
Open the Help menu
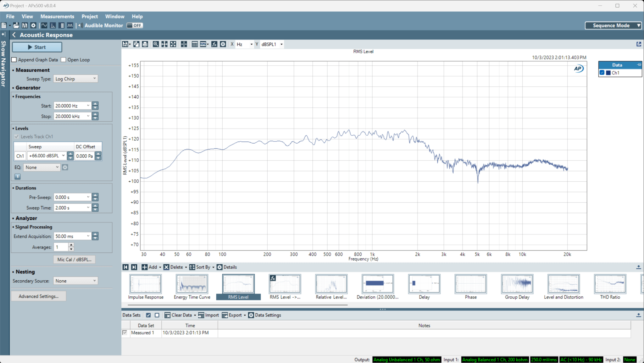pyautogui.click(x=137, y=16)
